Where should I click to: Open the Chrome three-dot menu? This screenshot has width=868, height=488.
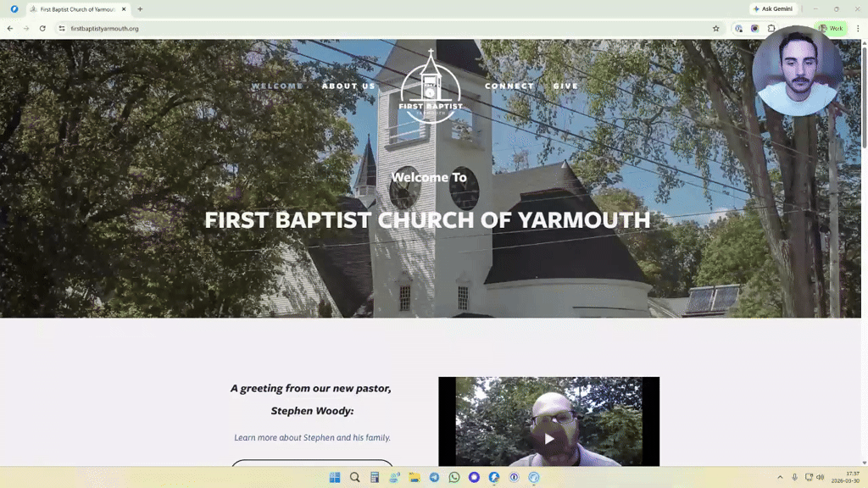pyautogui.click(x=858, y=28)
